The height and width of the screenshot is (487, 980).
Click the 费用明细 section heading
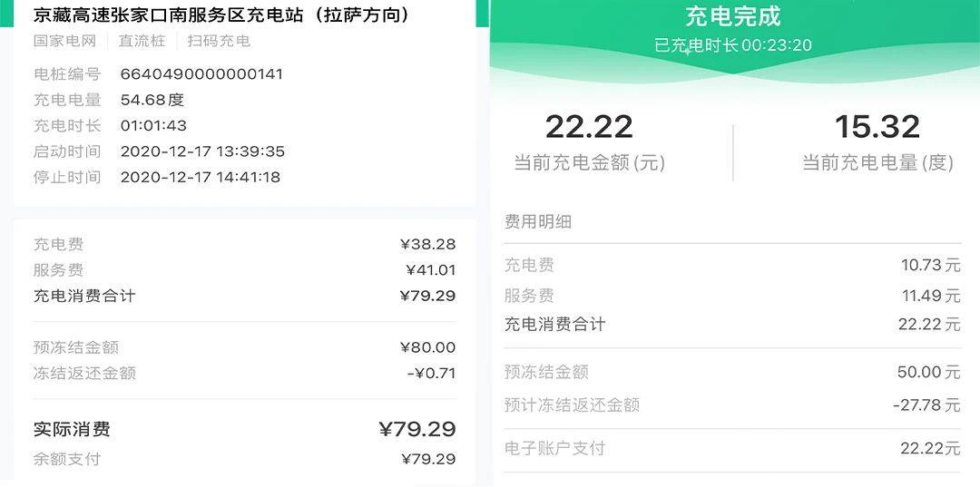(x=538, y=221)
